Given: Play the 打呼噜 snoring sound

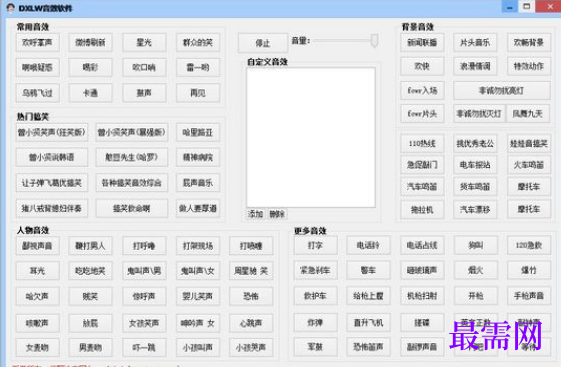Looking at the screenshot, I should pyautogui.click(x=144, y=246).
